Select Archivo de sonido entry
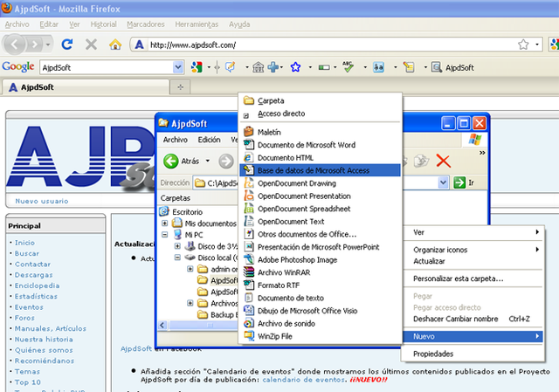This screenshot has width=559, height=392. coord(321,324)
